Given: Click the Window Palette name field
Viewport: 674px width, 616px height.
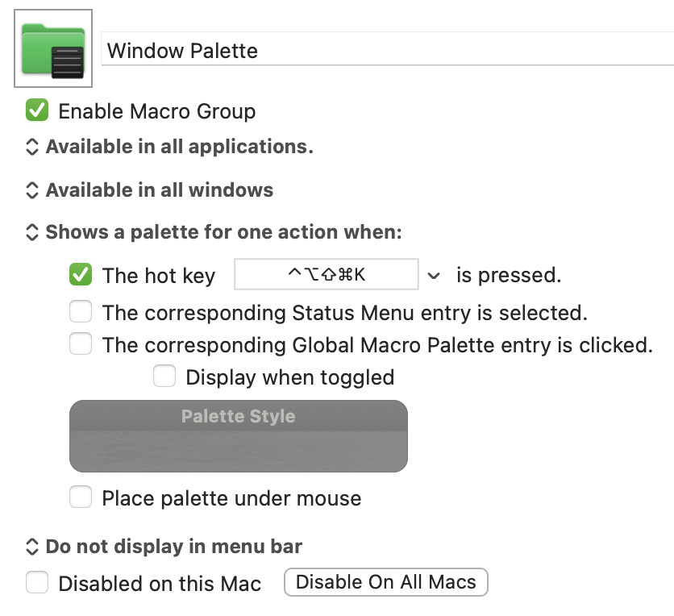Looking at the screenshot, I should (x=387, y=51).
